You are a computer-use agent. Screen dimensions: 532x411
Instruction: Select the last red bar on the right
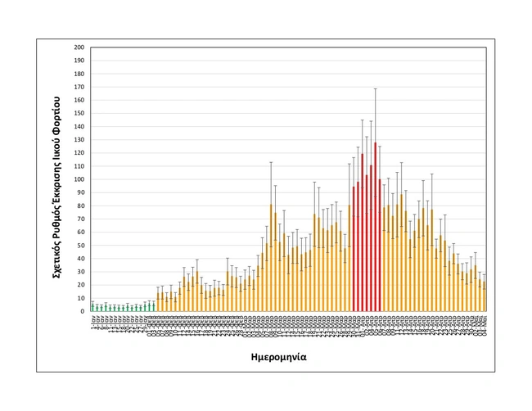point(380,246)
